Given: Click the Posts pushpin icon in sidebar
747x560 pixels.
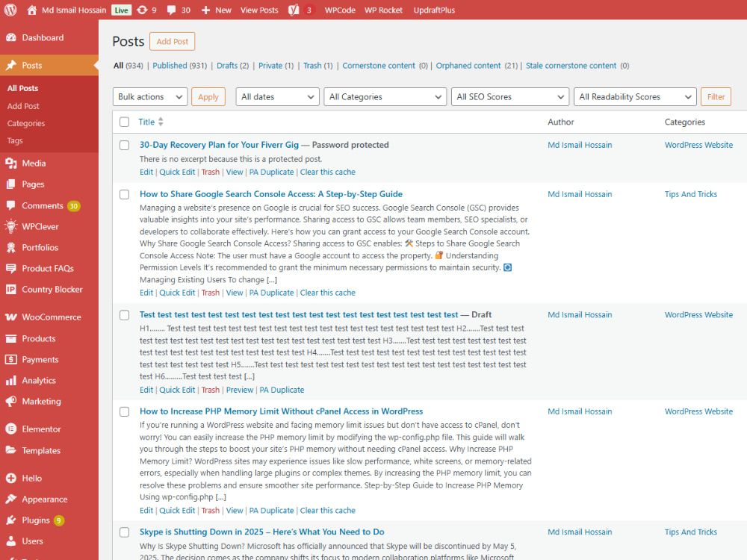Looking at the screenshot, I should point(11,65).
